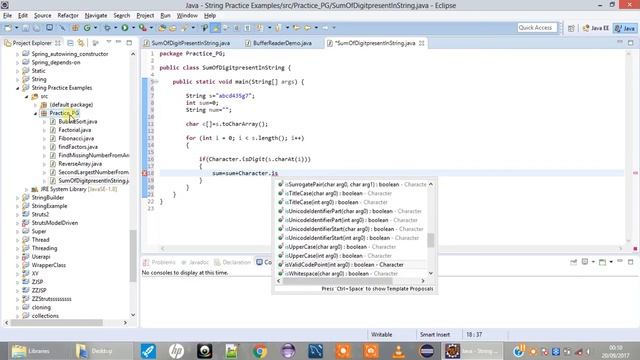This screenshot has height=360, width=640.
Task: Maximize the Project Explorer panel
Action: [x=129, y=42]
